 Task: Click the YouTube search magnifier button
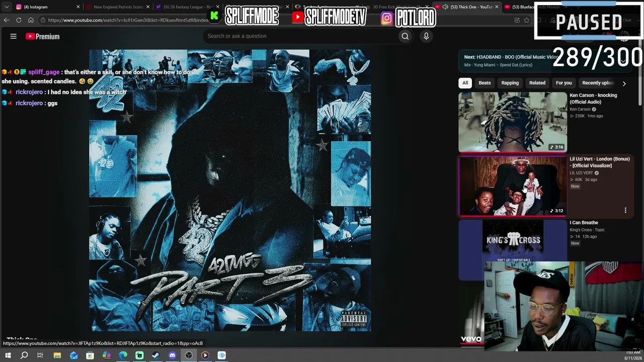click(x=405, y=36)
